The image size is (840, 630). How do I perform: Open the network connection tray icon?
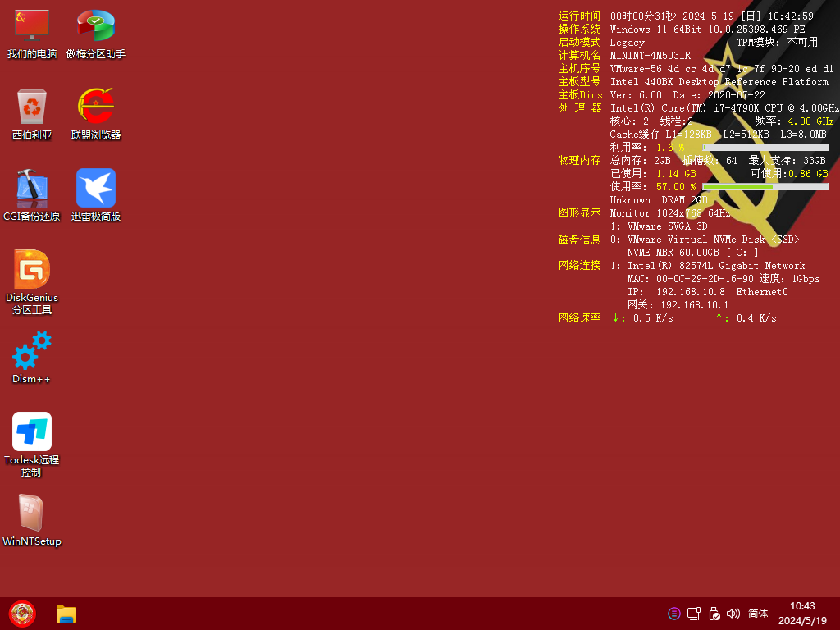click(x=694, y=614)
